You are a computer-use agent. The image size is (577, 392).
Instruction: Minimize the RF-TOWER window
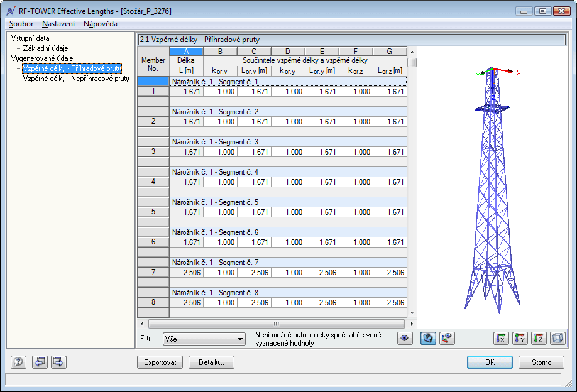(524, 11)
